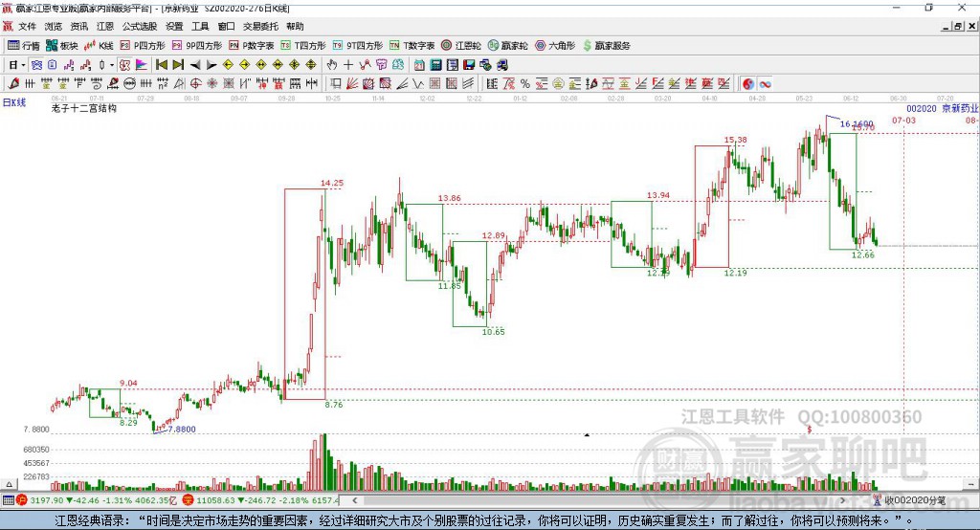Select the crosshair cursor tool
The height and width of the screenshot is (530, 980).
348,65
